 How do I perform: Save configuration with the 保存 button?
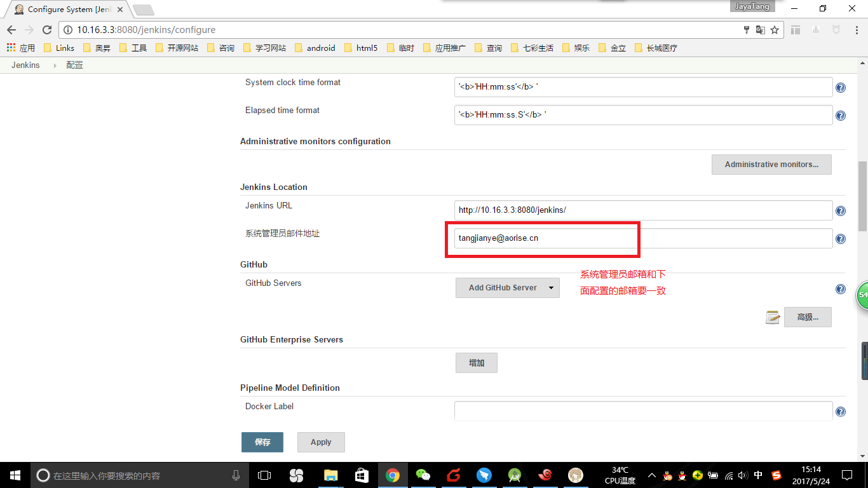262,442
